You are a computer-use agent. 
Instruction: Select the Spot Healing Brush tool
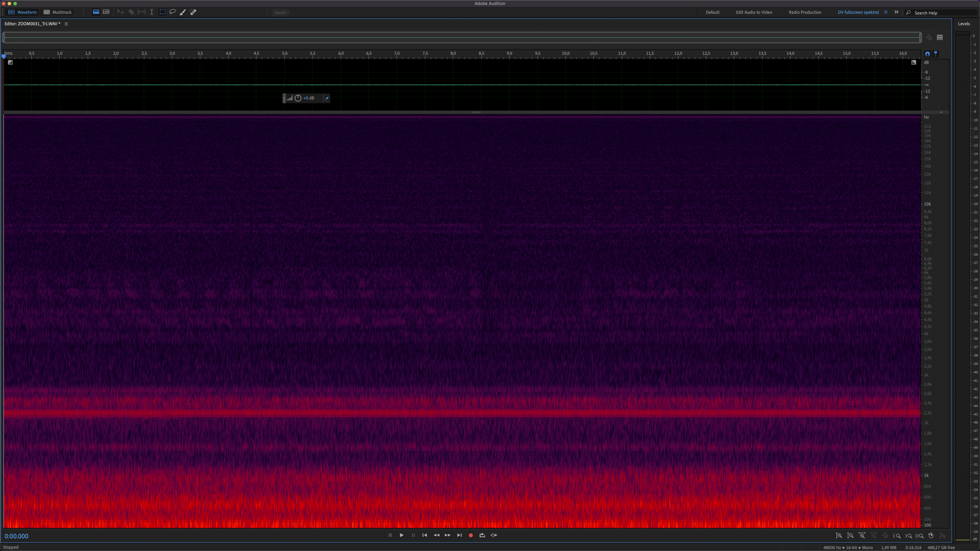point(193,12)
